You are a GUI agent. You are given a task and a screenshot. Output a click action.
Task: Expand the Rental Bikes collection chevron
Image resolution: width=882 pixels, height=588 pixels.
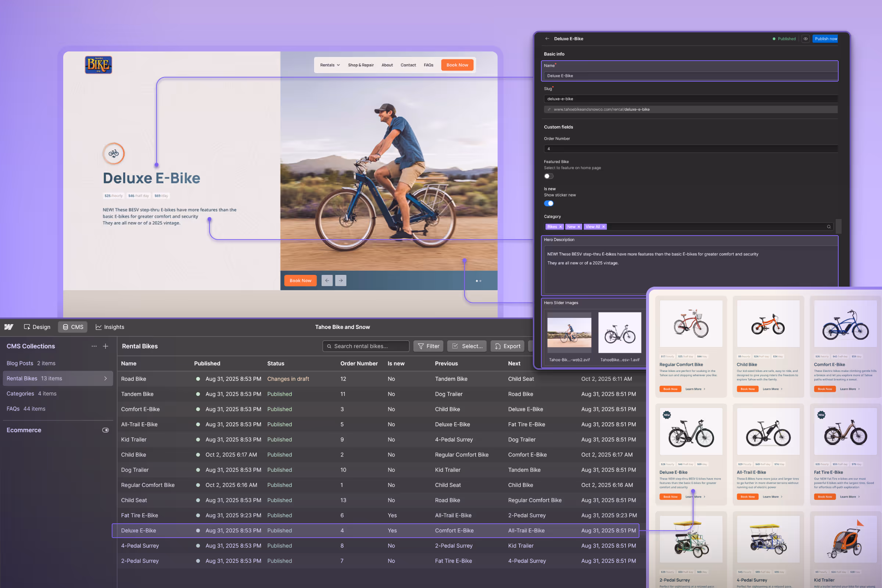105,379
